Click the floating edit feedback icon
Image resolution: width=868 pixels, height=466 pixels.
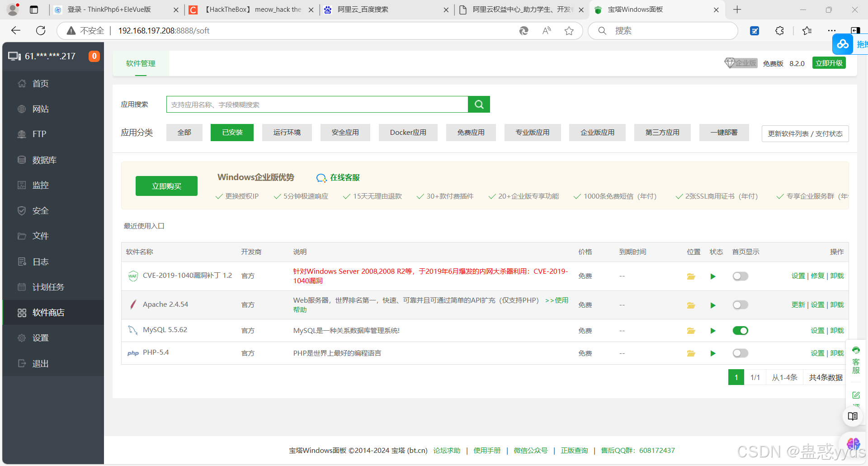pyautogui.click(x=856, y=395)
